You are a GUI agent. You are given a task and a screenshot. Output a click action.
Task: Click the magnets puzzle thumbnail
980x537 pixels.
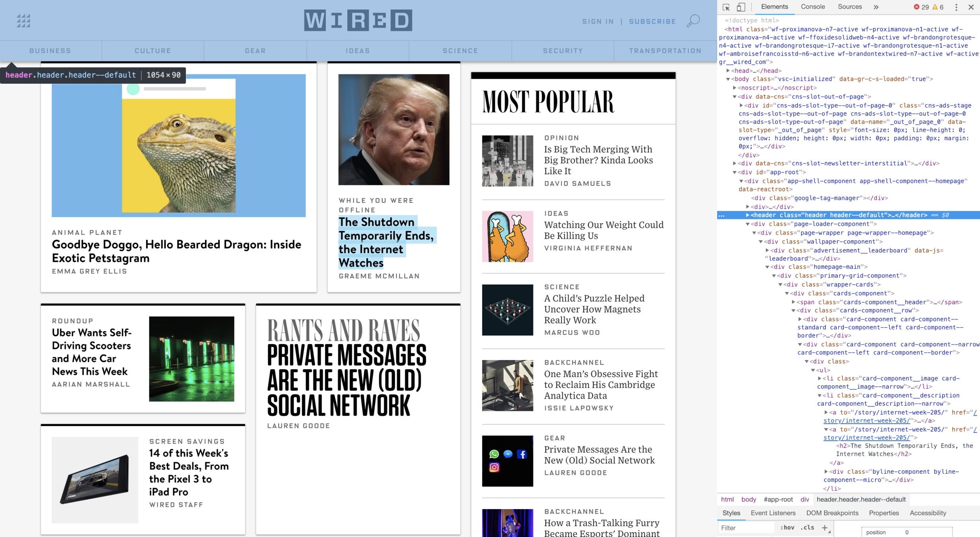click(508, 309)
